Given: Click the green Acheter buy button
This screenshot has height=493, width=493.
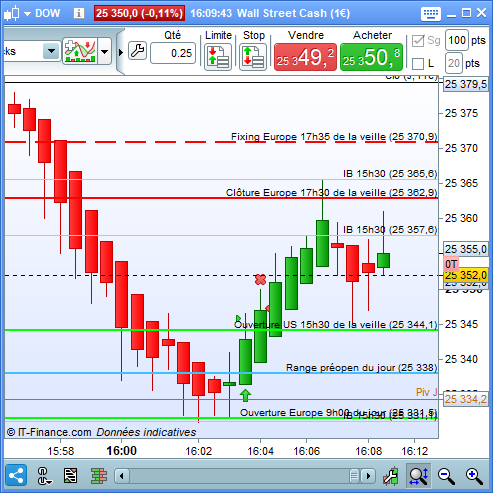Looking at the screenshot, I should pos(371,57).
